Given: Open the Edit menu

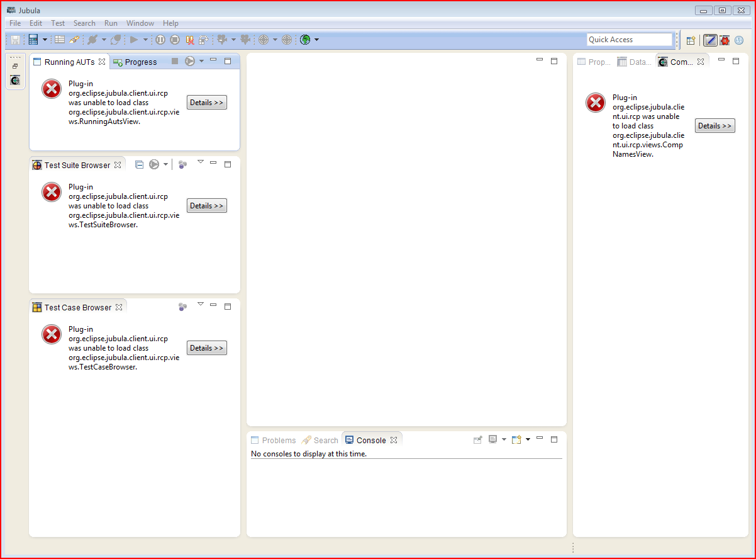Looking at the screenshot, I should point(36,23).
